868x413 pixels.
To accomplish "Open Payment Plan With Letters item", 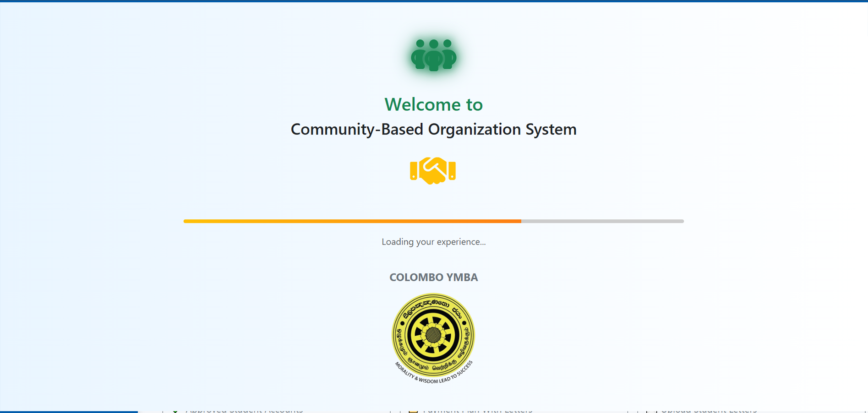I will pyautogui.click(x=477, y=410).
